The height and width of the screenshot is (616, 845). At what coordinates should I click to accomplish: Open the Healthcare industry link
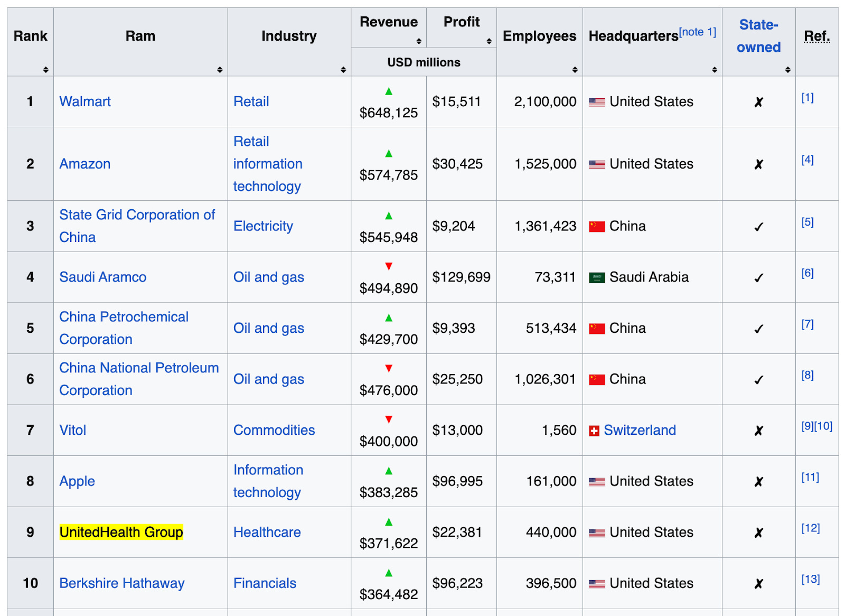267,532
